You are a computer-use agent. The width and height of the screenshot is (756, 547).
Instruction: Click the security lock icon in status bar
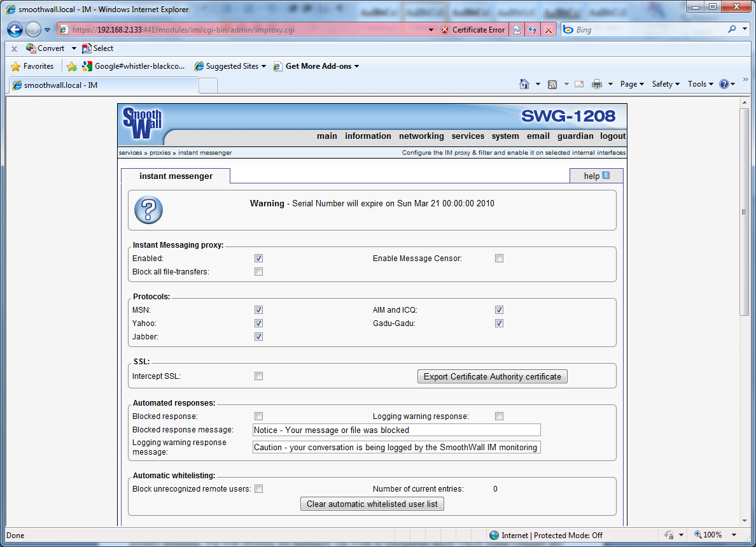[x=669, y=535]
